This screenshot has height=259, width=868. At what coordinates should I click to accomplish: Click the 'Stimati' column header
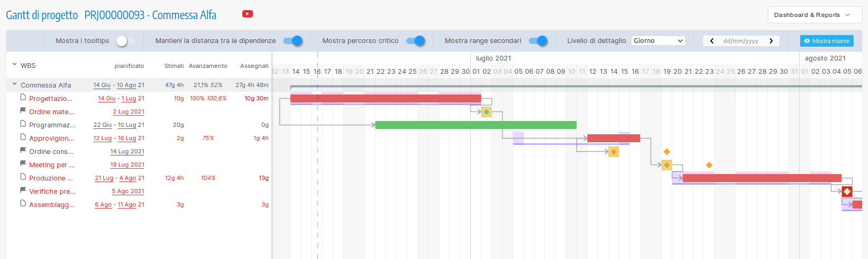click(174, 66)
